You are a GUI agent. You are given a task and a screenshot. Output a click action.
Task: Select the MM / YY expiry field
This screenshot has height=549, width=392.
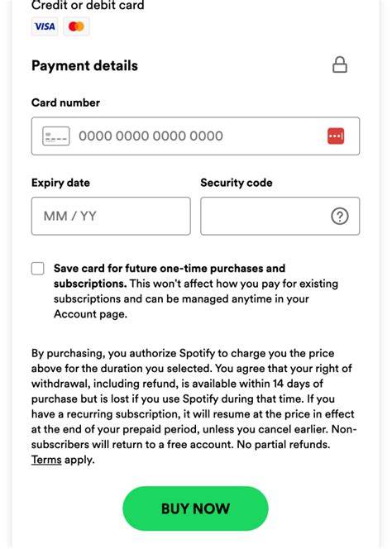[x=111, y=216]
